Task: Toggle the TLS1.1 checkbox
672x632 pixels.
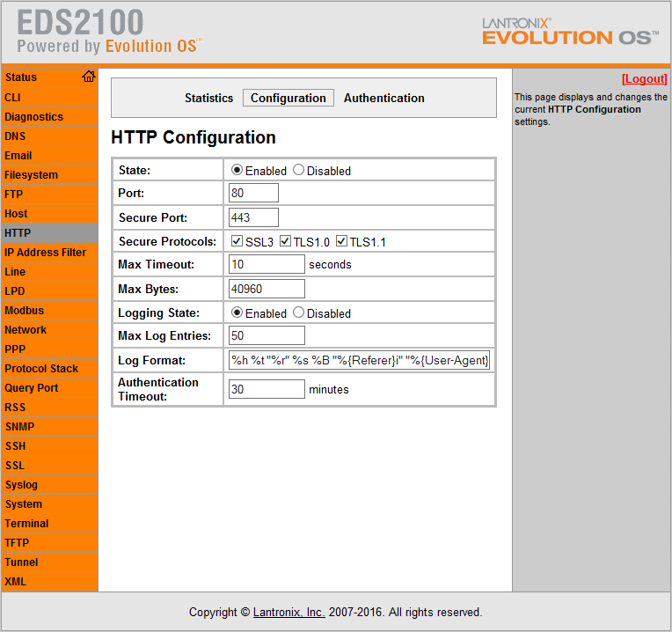Action: pos(341,241)
